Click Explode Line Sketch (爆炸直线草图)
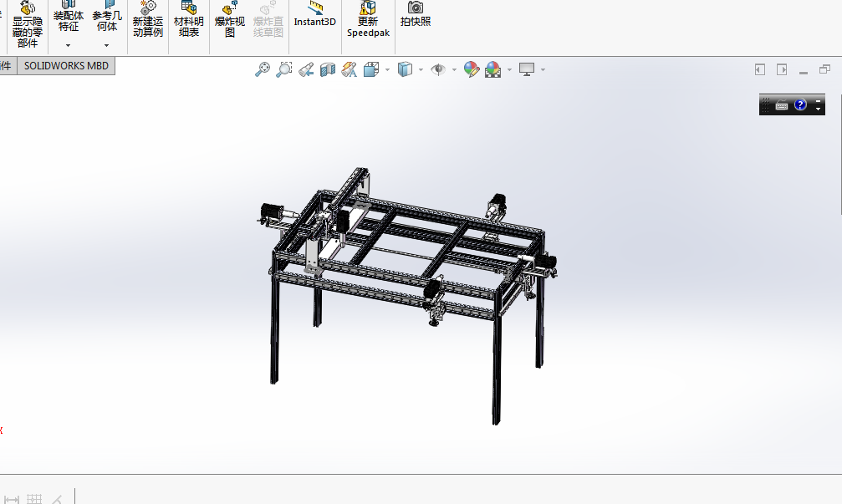 point(268,20)
